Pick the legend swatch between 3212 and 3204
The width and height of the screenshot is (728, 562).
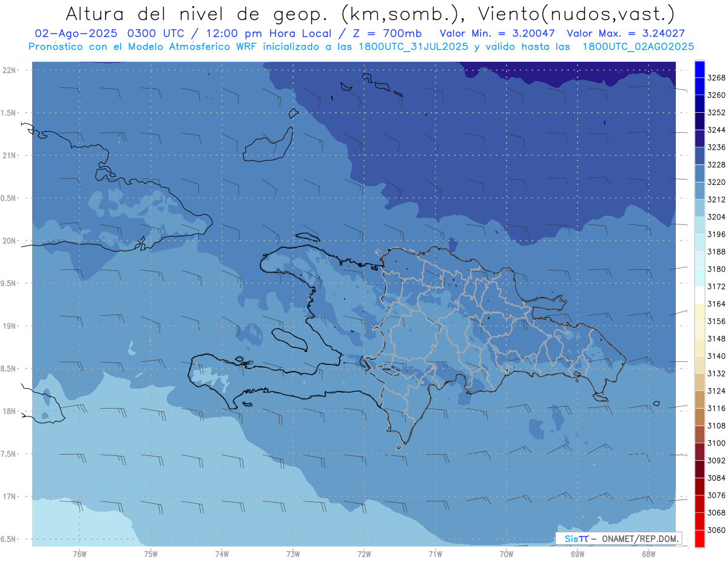point(699,208)
